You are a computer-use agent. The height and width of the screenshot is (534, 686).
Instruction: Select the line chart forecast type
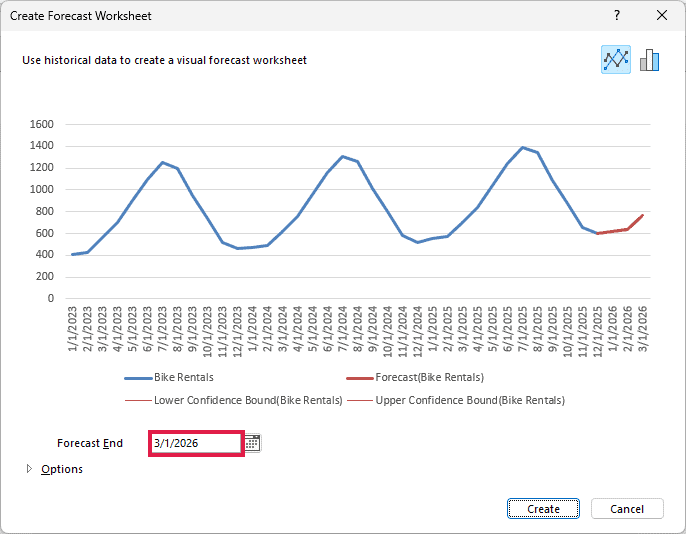tap(616, 59)
